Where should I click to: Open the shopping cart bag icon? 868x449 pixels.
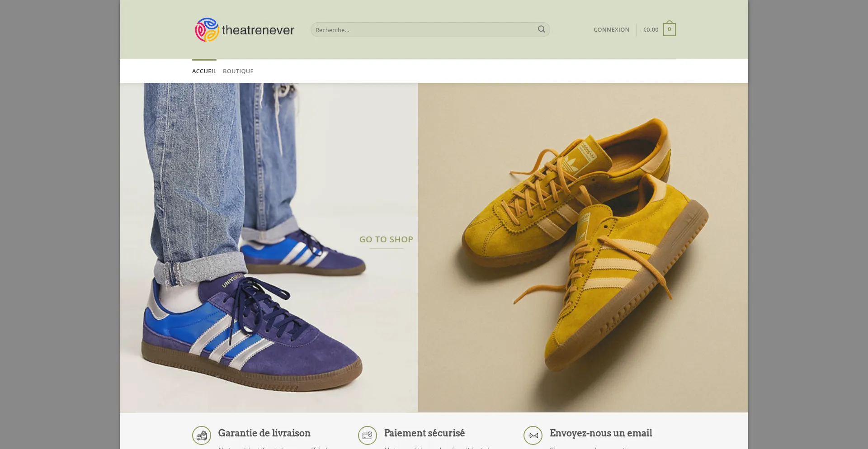(x=669, y=29)
